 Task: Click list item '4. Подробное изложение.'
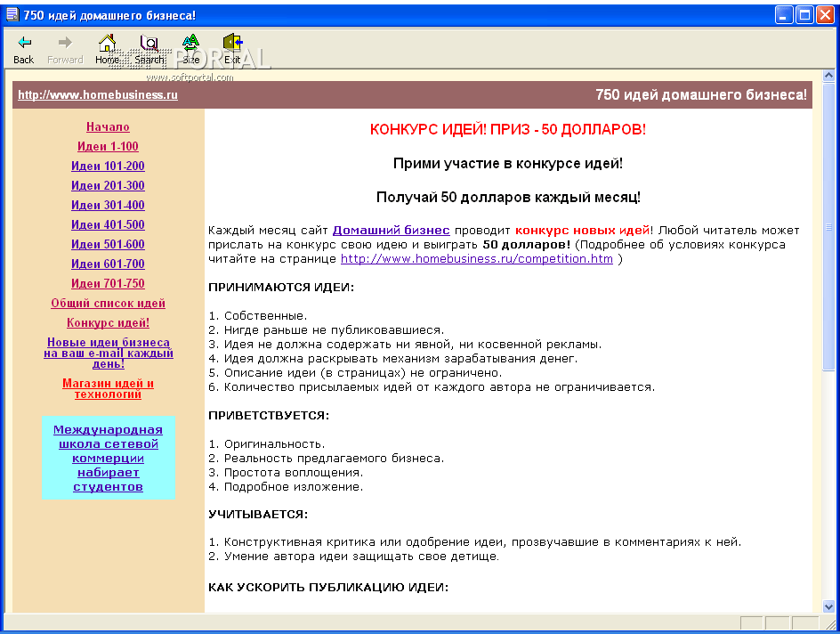pos(286,486)
